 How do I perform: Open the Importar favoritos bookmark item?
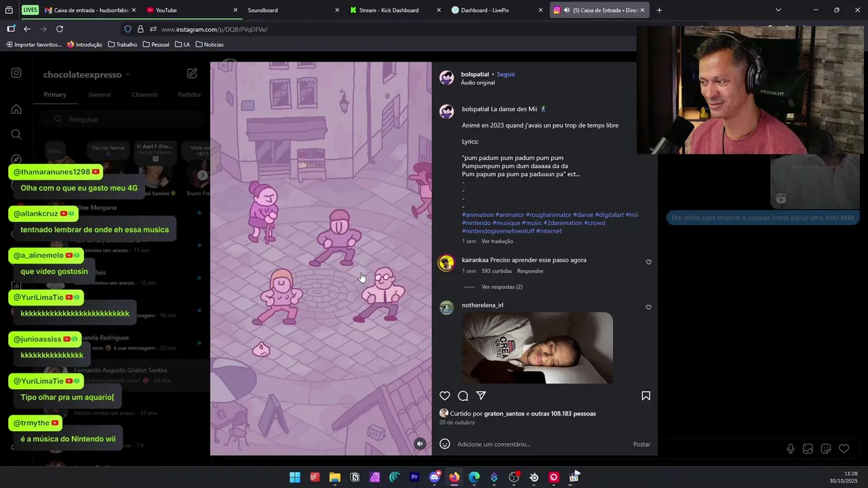34,45
